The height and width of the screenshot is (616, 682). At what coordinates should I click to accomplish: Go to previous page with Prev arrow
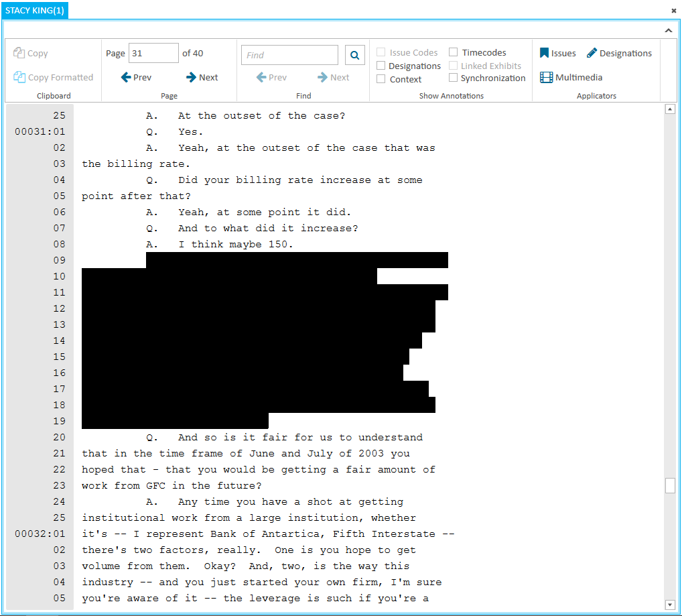coord(136,78)
